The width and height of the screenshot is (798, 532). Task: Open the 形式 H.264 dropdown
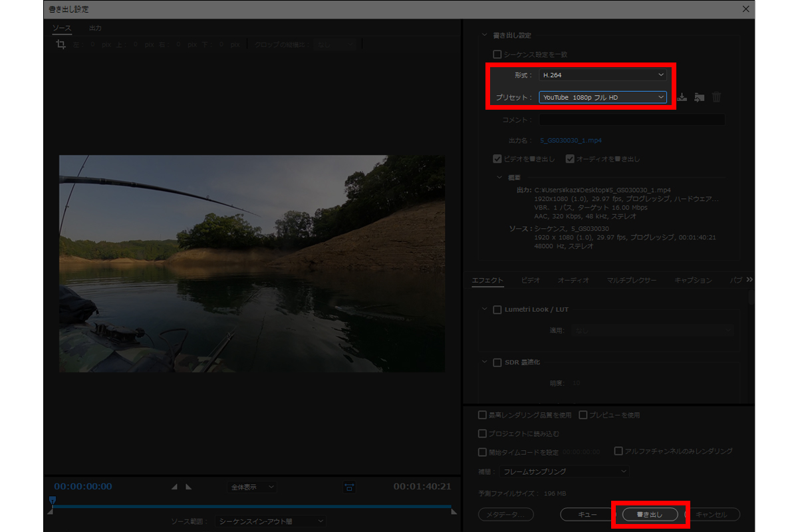pos(602,75)
